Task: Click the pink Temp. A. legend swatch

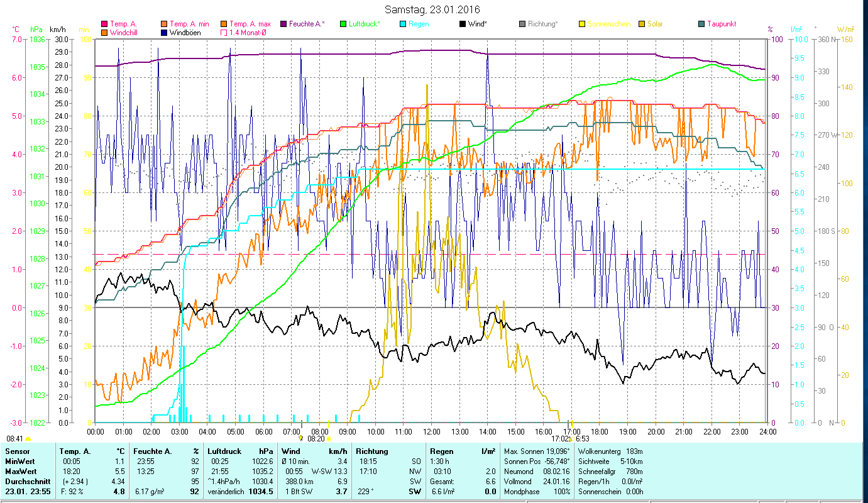Action: [104, 24]
